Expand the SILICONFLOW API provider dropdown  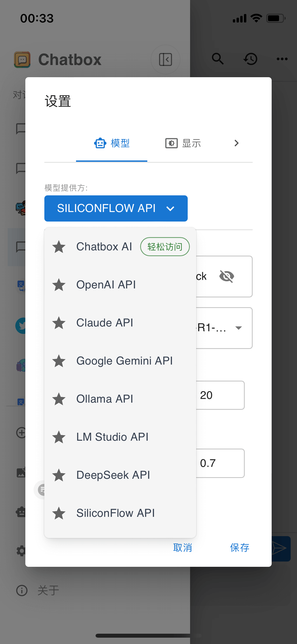116,208
